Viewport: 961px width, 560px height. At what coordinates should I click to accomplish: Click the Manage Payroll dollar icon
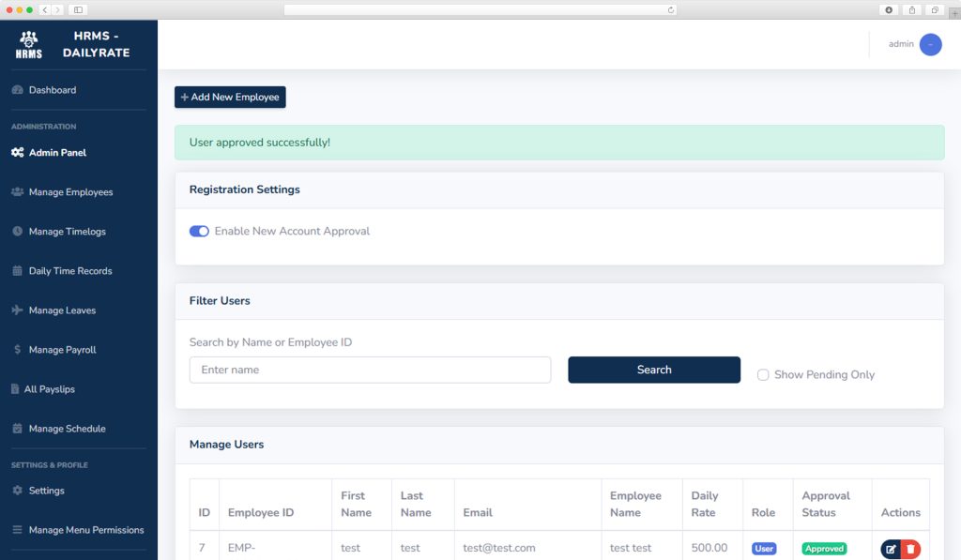pos(17,350)
